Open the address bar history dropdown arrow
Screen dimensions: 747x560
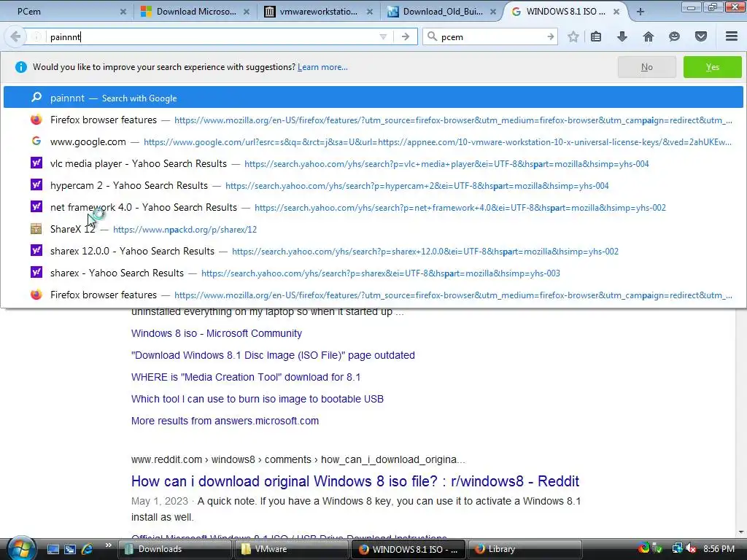click(x=383, y=36)
